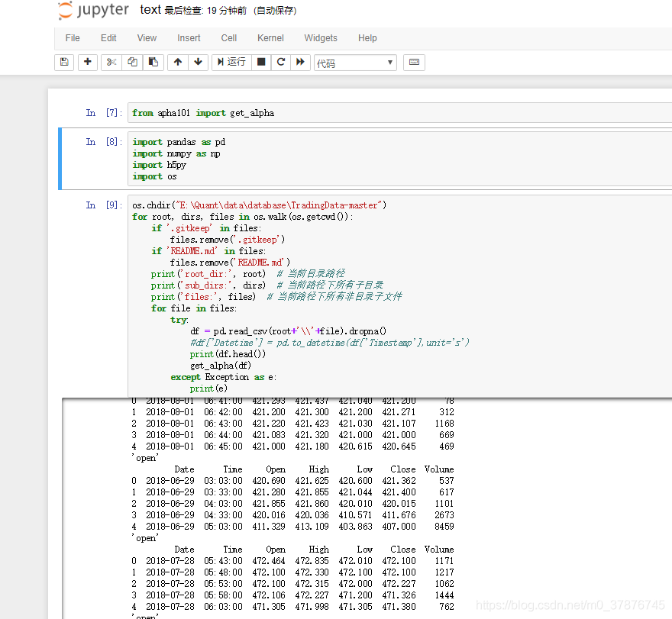
Task: Paste cells below icon
Action: pyautogui.click(x=153, y=62)
